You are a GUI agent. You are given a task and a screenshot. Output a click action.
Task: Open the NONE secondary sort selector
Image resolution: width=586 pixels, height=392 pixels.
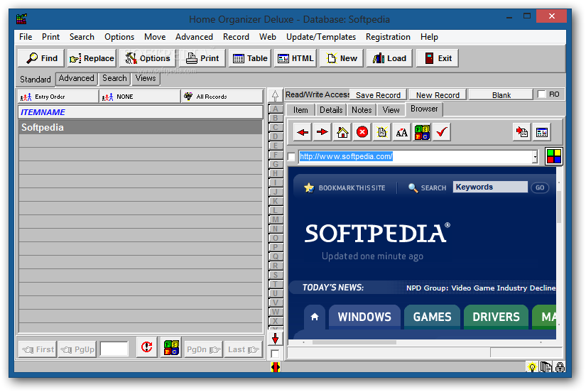140,97
